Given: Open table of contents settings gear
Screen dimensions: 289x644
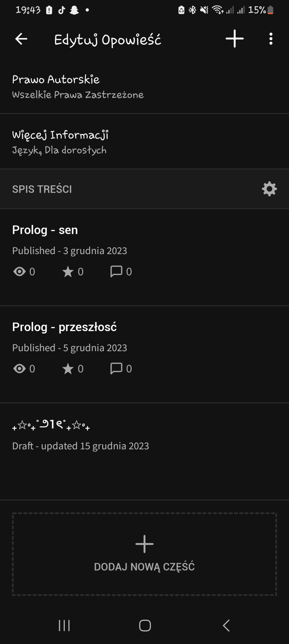Looking at the screenshot, I should tap(269, 189).
